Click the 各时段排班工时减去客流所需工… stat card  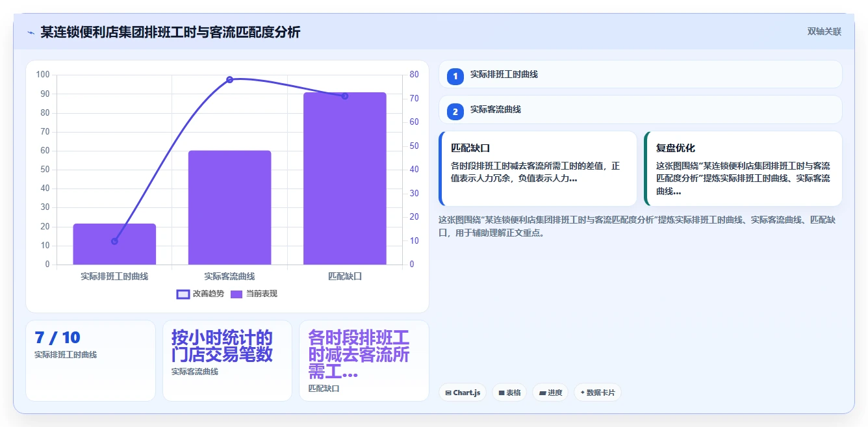point(364,361)
